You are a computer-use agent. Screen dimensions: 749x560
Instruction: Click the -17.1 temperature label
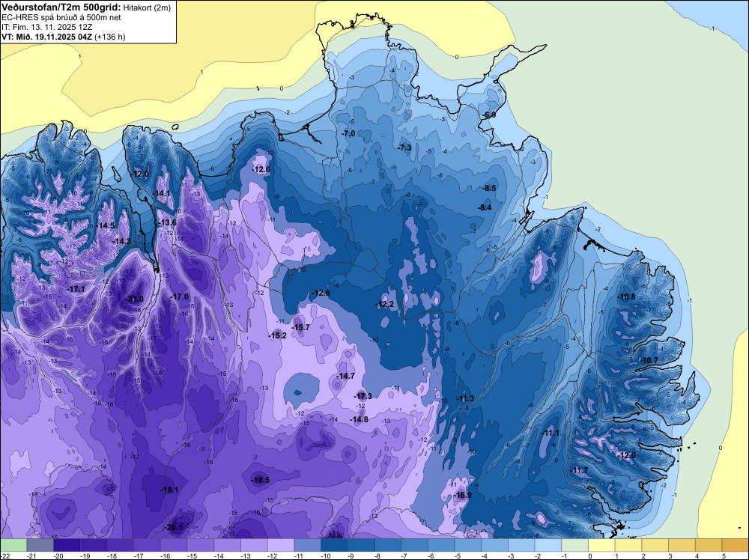pyautogui.click(x=76, y=289)
